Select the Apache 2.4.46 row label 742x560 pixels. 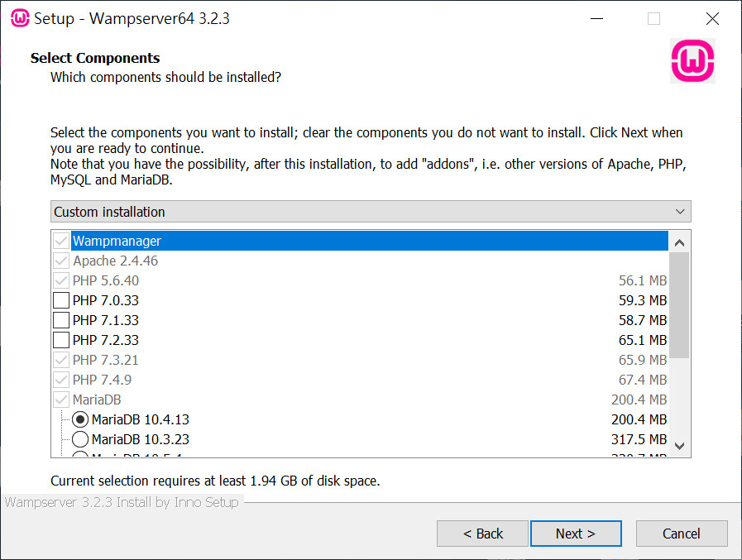pos(116,261)
